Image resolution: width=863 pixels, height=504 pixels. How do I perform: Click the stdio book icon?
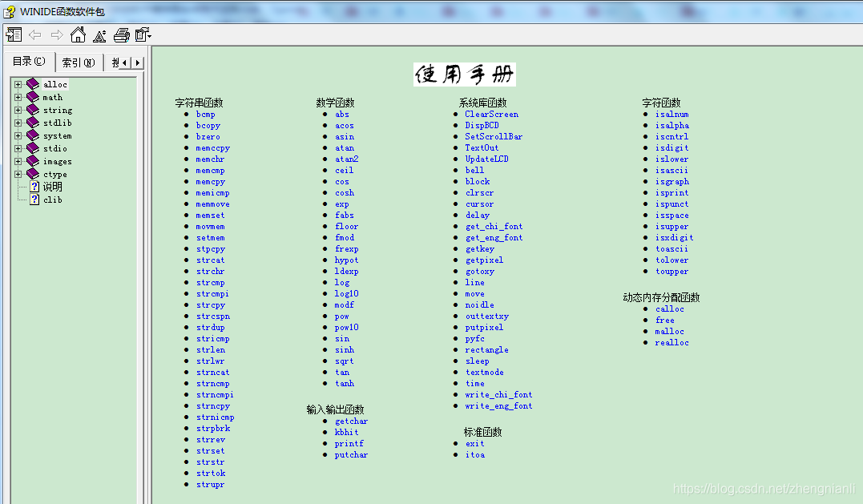33,148
